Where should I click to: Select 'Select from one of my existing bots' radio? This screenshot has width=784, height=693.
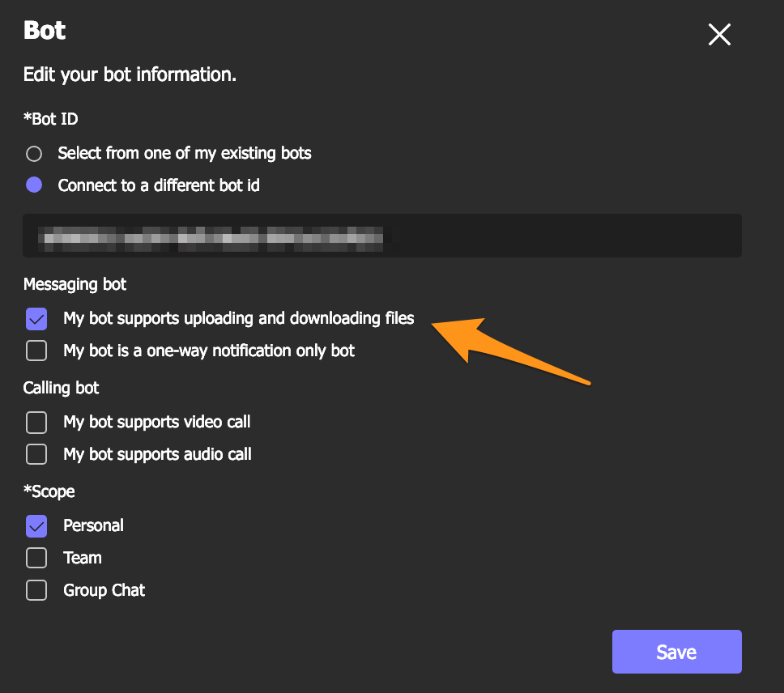coord(34,153)
